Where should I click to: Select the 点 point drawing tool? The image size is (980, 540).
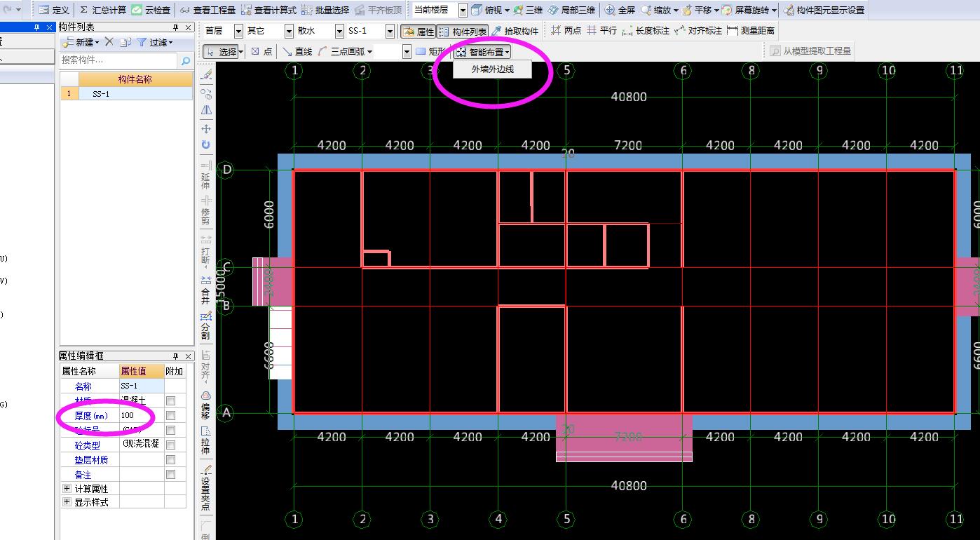click(x=261, y=51)
